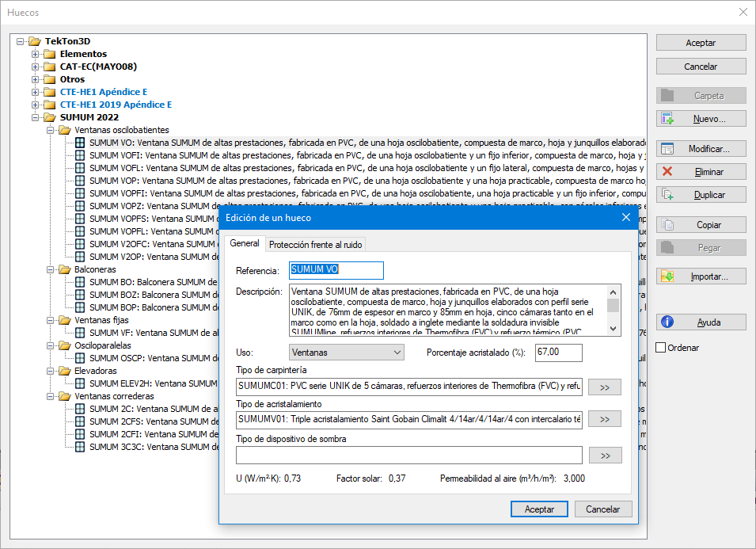Expand the CAT-EC(MAYO08) folder node
This screenshot has height=549, width=756.
(35, 67)
